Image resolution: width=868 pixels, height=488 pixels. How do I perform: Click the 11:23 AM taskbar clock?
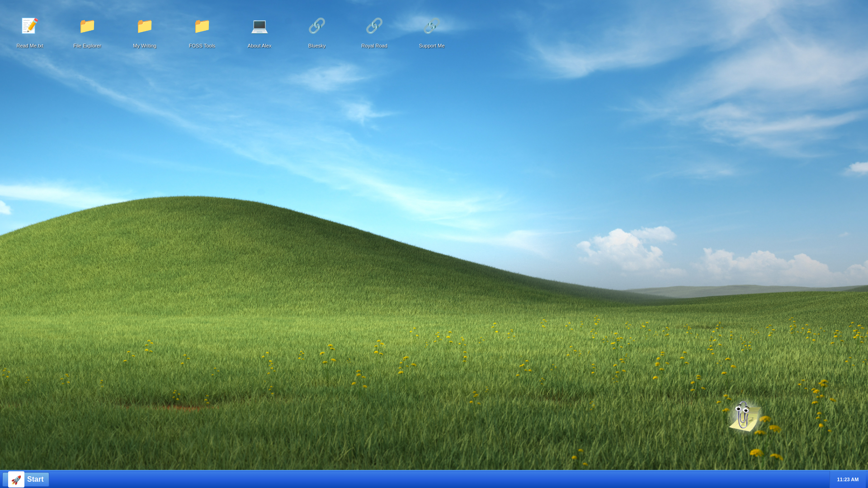[x=847, y=479]
